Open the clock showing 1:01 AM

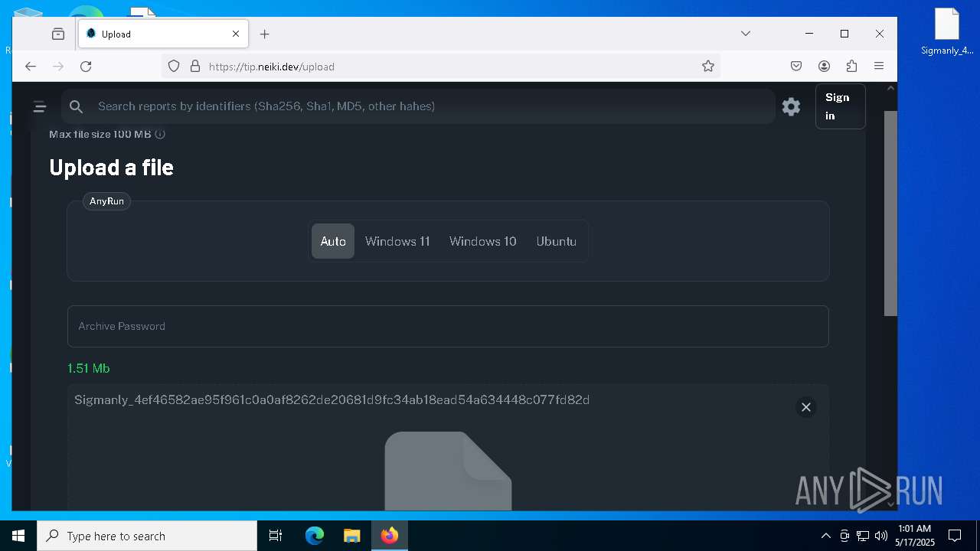tap(914, 536)
